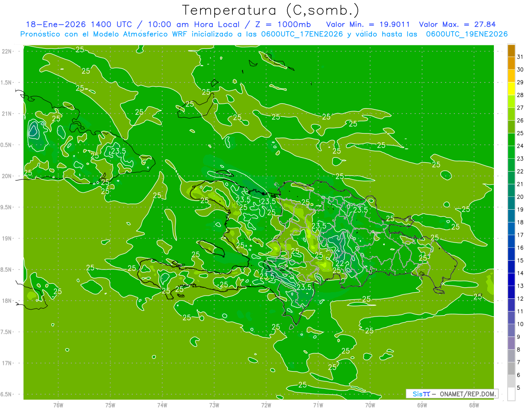Click the valid-until time "0600UTC_19ENE2026"
Image resolution: width=532 pixels, height=411 pixels.
[x=466, y=34]
